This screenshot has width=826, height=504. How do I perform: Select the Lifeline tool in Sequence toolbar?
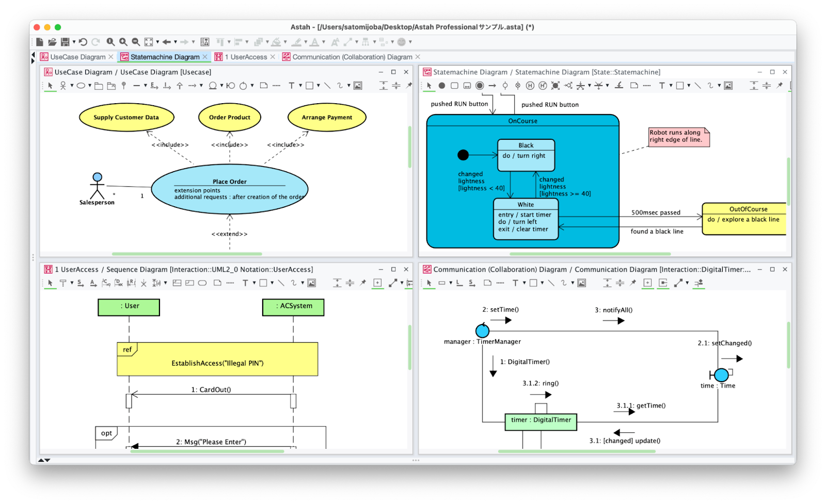(x=63, y=283)
